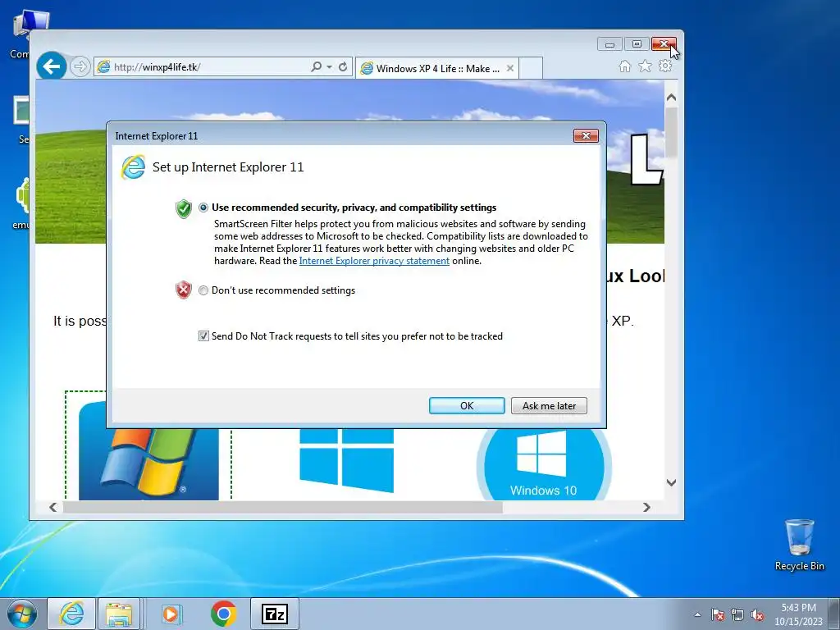
Task: Click the page scroll down arrow
Action: point(671,482)
